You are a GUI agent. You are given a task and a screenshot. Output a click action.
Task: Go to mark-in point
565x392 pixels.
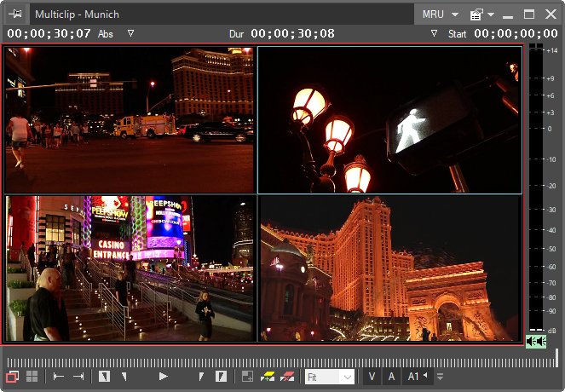pos(58,377)
